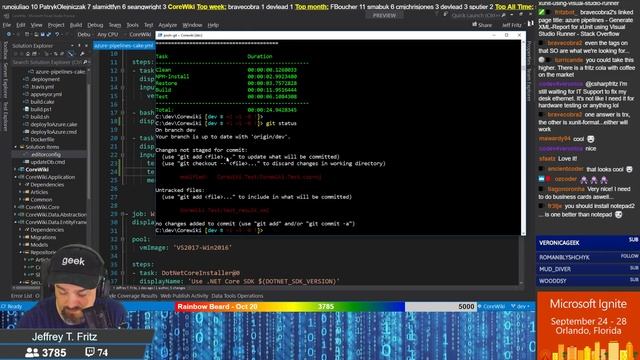The width and height of the screenshot is (640, 360).
Task: Open the Any CPU platform dropdown
Action: pos(108,35)
